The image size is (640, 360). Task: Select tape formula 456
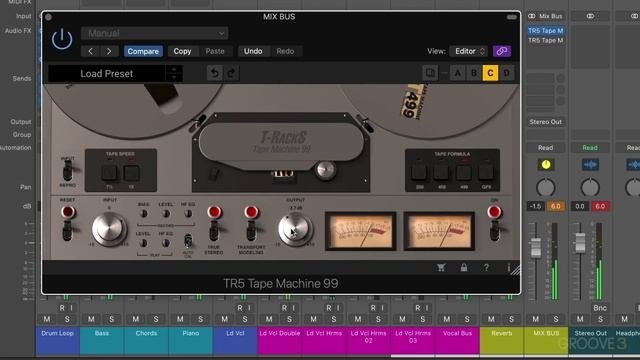(441, 172)
